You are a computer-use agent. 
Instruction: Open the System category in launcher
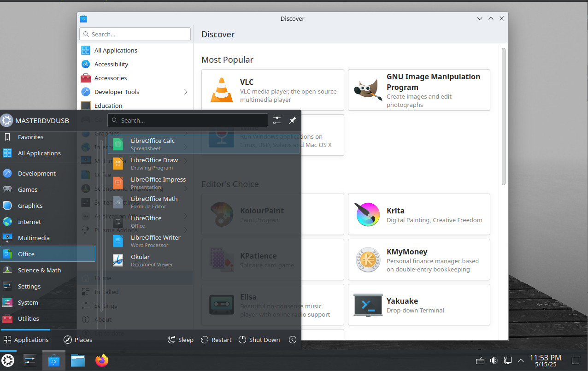pyautogui.click(x=48, y=302)
